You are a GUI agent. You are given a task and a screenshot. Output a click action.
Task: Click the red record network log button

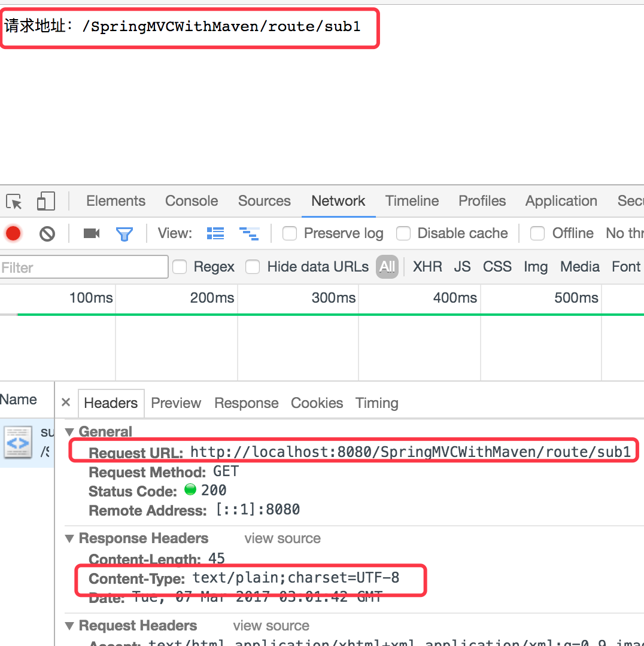[13, 233]
